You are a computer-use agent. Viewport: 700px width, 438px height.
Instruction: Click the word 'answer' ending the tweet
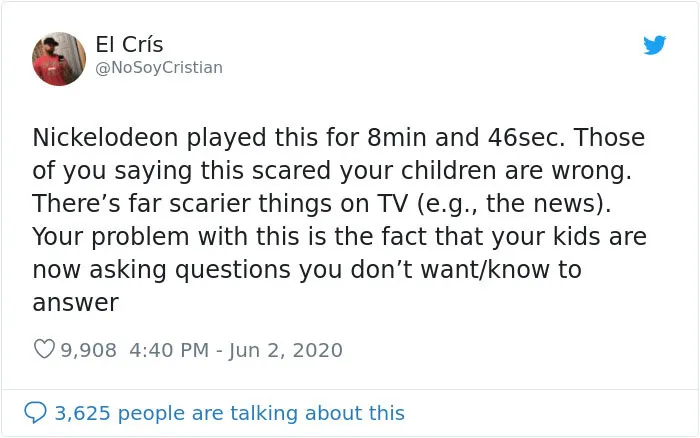75,303
